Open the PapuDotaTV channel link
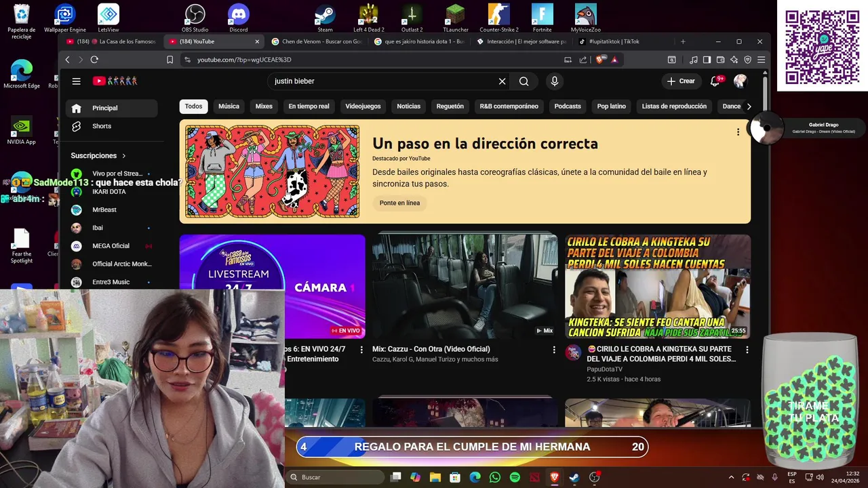The image size is (868, 488). [x=604, y=369]
